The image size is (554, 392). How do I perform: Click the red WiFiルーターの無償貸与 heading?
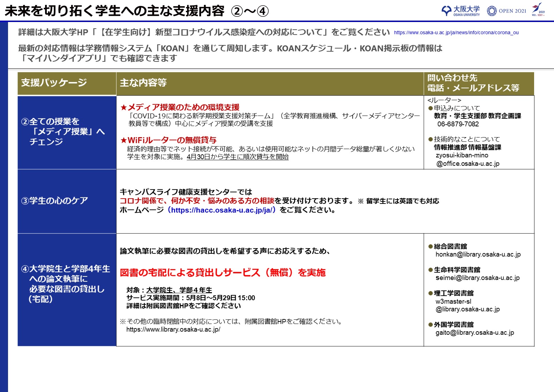[169, 140]
